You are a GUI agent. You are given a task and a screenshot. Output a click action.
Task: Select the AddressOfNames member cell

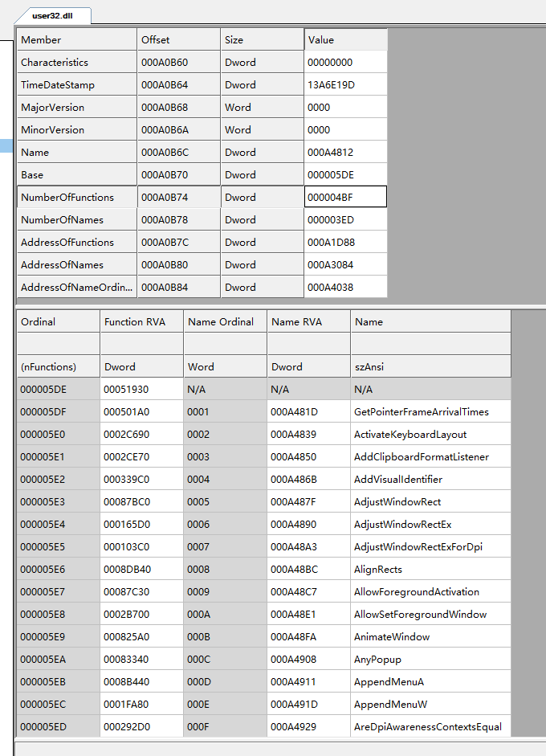point(77,264)
